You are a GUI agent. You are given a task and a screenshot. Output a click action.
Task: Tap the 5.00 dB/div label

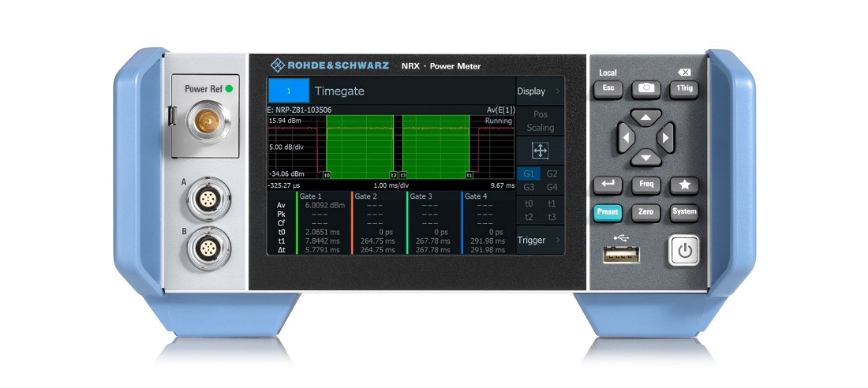286,147
